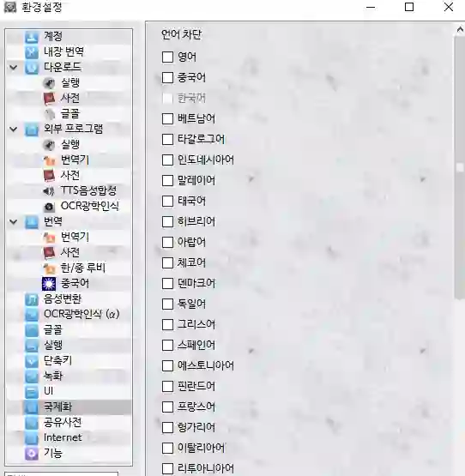Click the 다운로드 folder icon

32,68
